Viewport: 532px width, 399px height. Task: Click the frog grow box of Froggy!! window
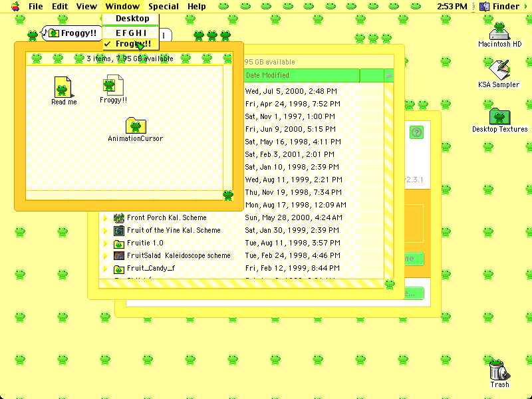point(228,195)
